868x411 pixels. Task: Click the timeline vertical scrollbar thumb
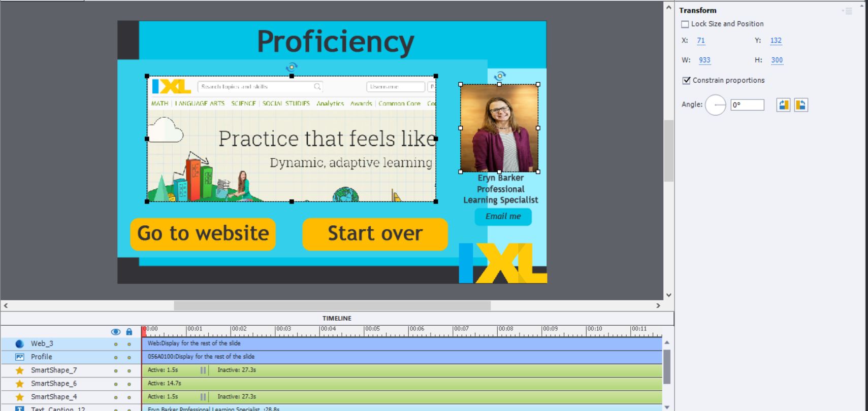(667, 367)
